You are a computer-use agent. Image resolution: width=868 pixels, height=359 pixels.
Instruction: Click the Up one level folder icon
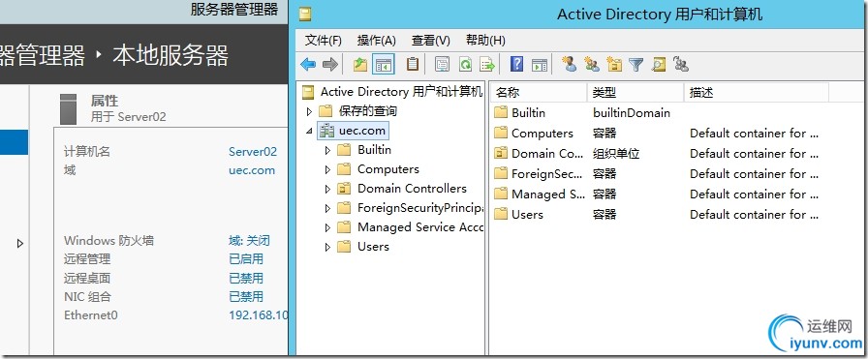(360, 64)
